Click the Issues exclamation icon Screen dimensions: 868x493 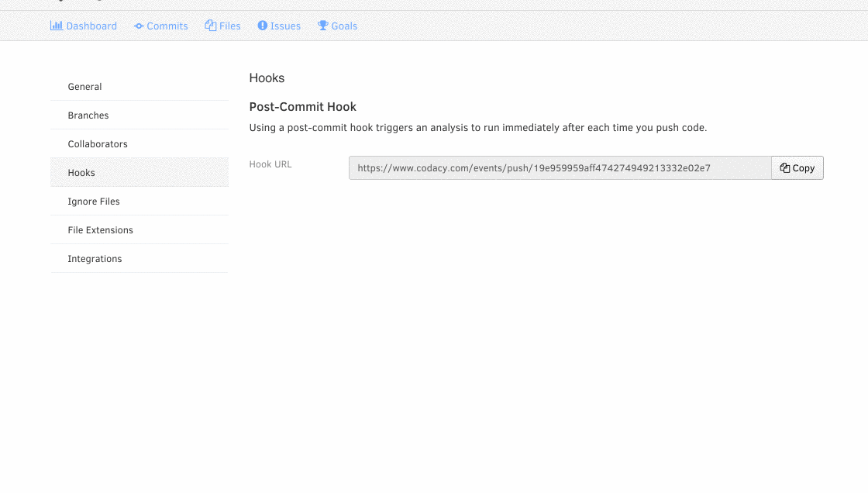pos(263,26)
